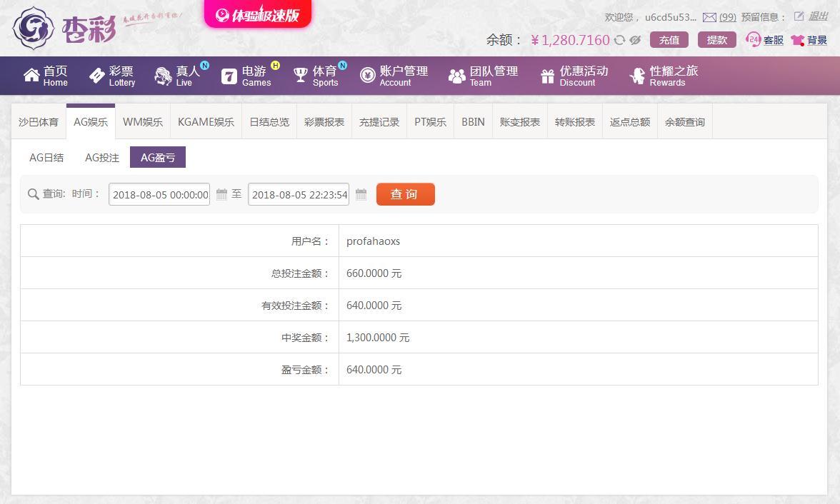Open 首页 Home menu
The width and height of the screenshot is (840, 504).
46,76
